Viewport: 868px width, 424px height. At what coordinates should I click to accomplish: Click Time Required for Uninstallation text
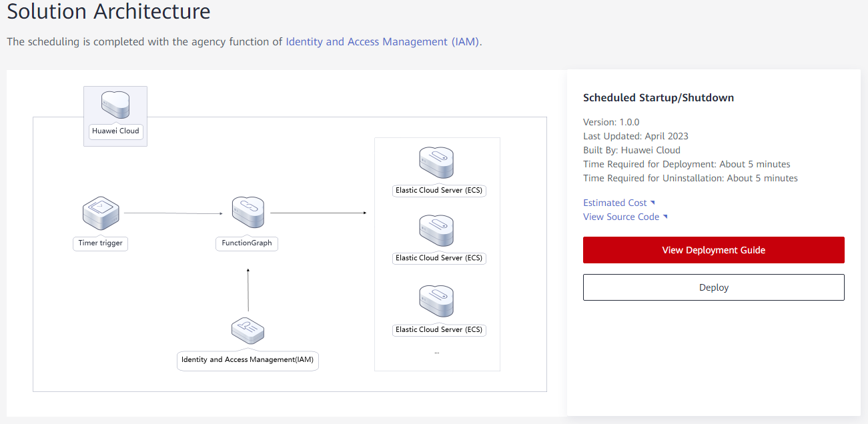tap(691, 178)
